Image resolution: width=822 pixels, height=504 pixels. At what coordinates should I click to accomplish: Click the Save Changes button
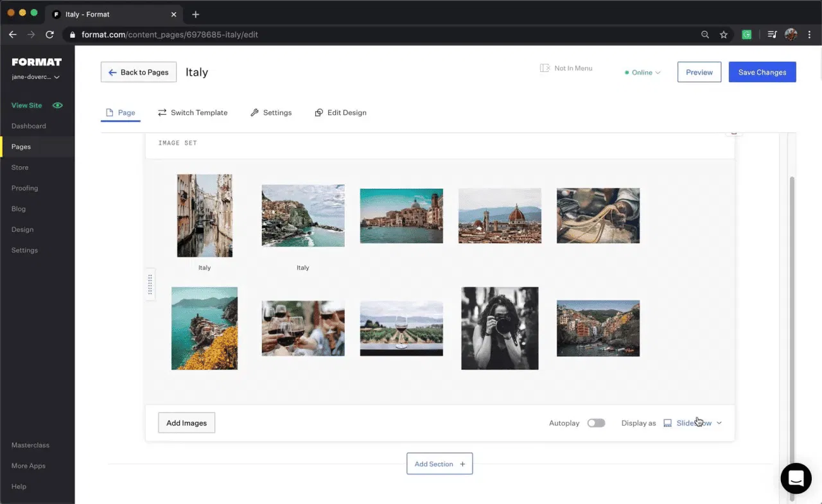tap(762, 72)
